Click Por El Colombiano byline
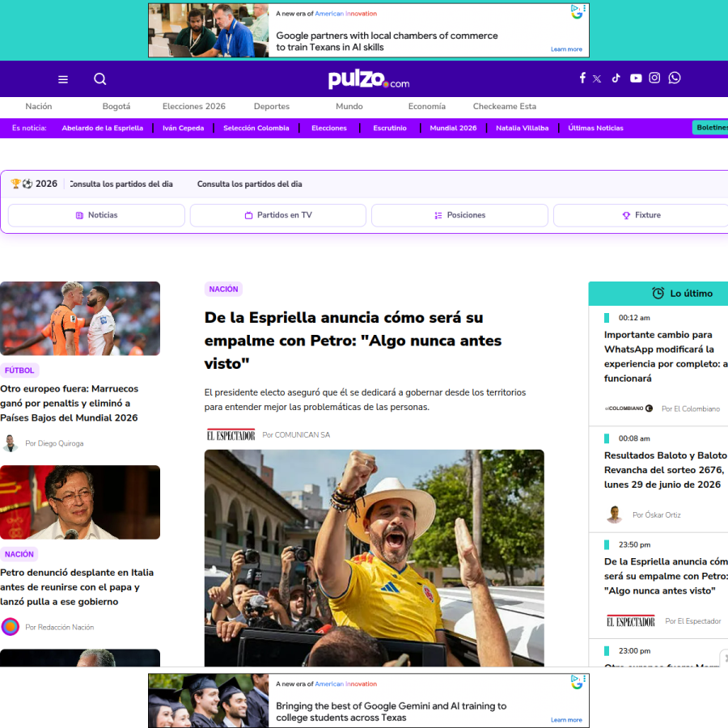 [x=691, y=408]
